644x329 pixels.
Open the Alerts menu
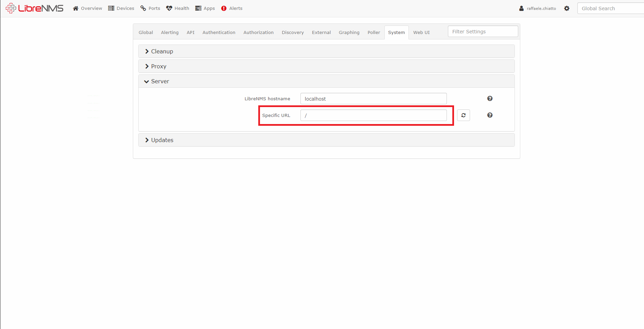pyautogui.click(x=232, y=8)
